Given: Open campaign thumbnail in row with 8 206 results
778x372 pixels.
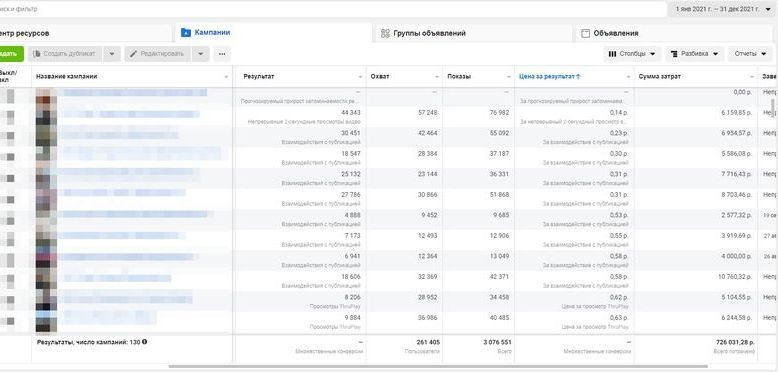Looking at the screenshot, I should [x=46, y=300].
